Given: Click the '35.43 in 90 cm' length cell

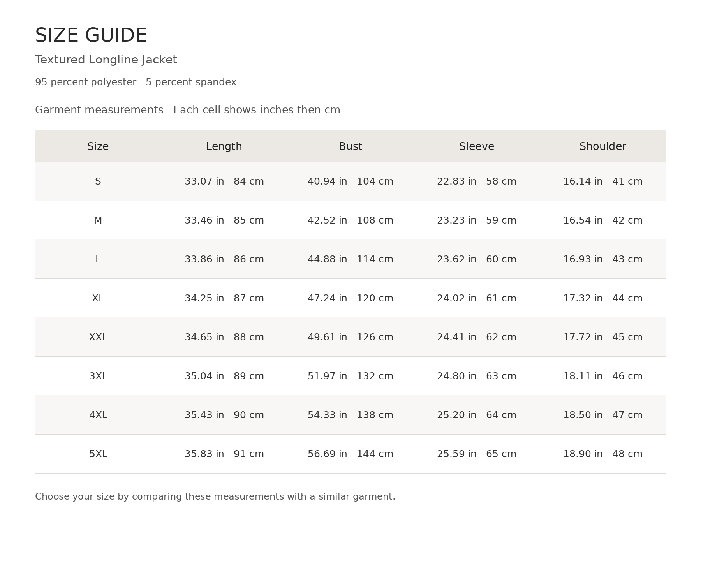Looking at the screenshot, I should [x=224, y=415].
